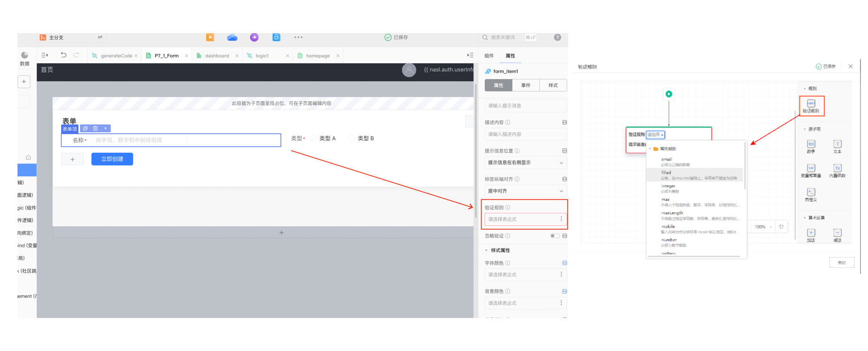Open the 100% zoom level dropdown

pos(763,227)
